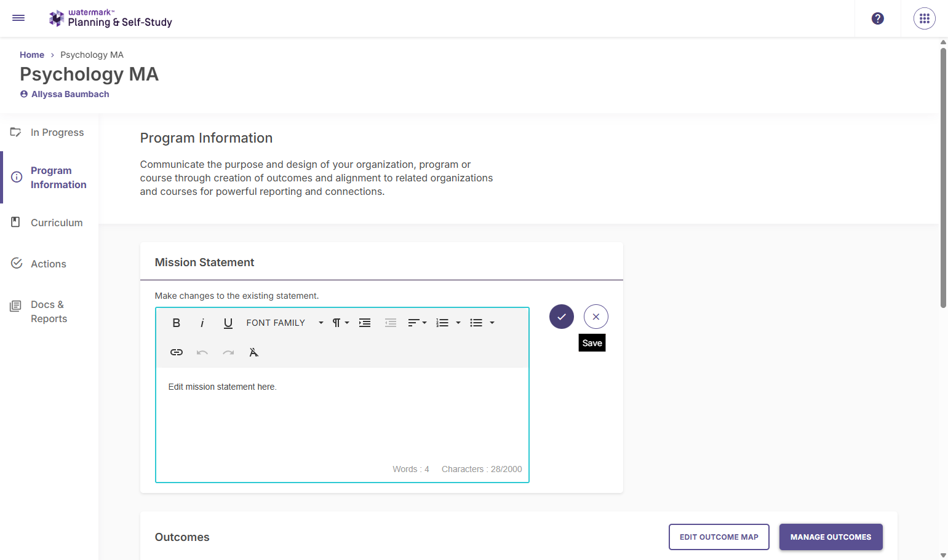The height and width of the screenshot is (560, 948).
Task: Open Allyssa Baumbach user link
Action: [65, 94]
